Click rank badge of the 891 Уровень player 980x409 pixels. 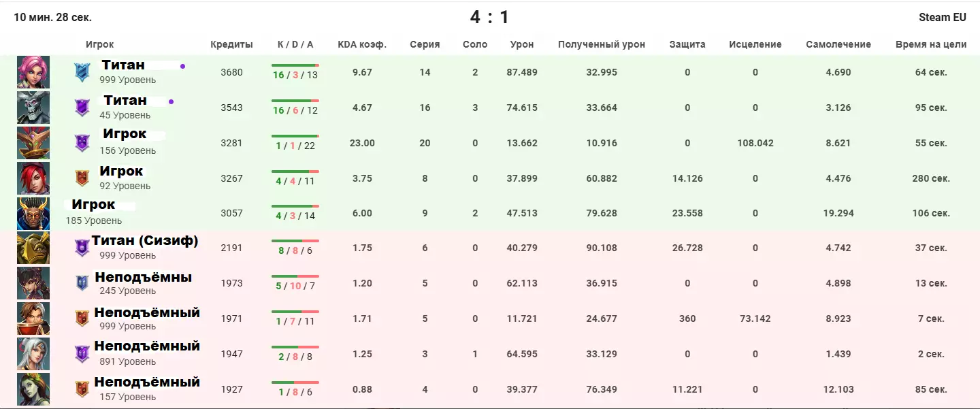coord(82,354)
